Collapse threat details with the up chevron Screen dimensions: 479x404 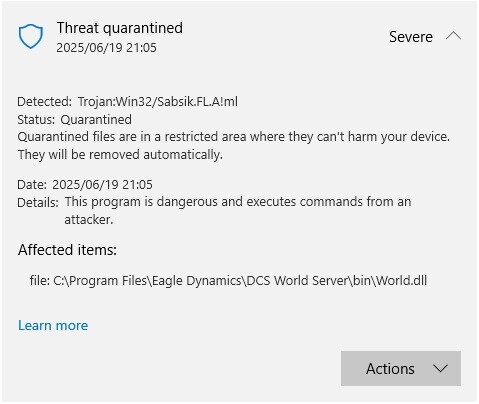click(x=453, y=36)
